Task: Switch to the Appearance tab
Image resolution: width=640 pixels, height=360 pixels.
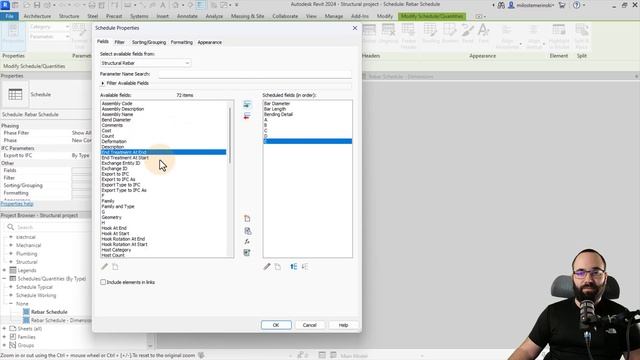Action: coord(209,42)
